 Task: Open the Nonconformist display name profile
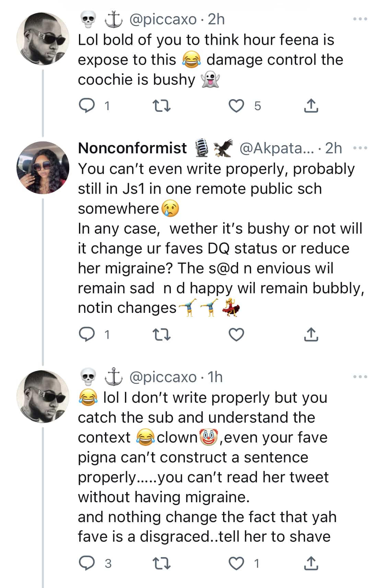[132, 148]
